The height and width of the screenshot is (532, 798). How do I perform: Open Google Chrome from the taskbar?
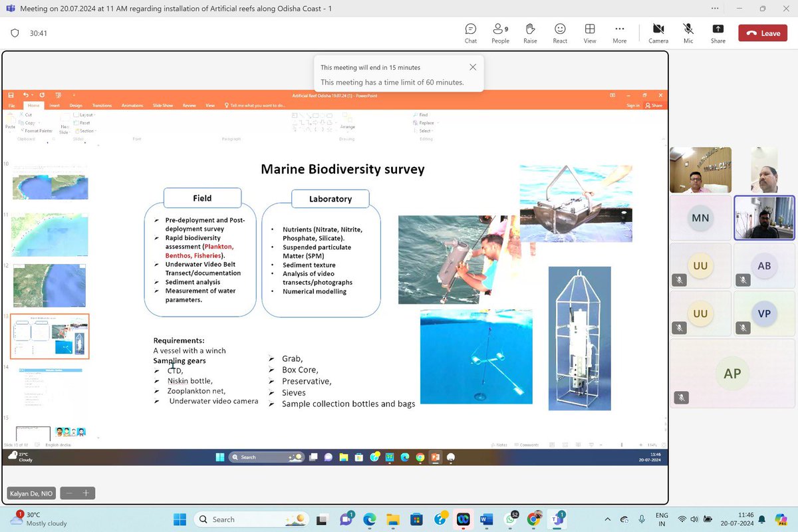533,519
